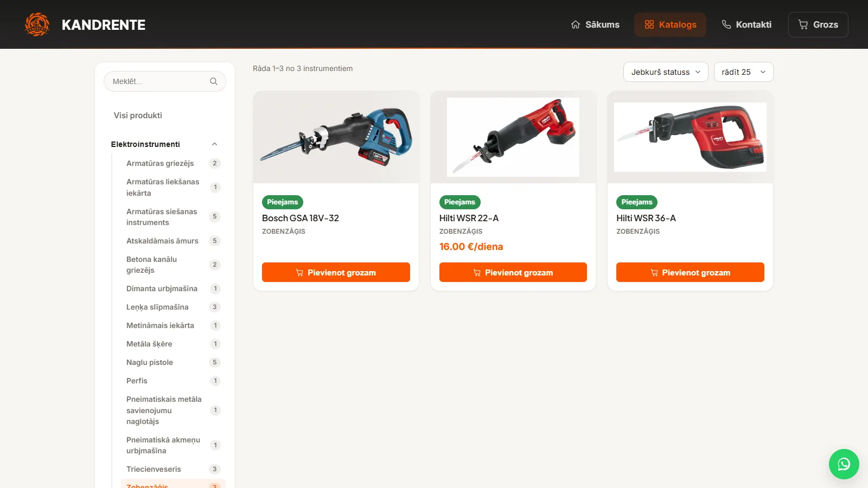The image size is (868, 488).
Task: Open Hilti WSR 22-A product image
Action: [513, 137]
